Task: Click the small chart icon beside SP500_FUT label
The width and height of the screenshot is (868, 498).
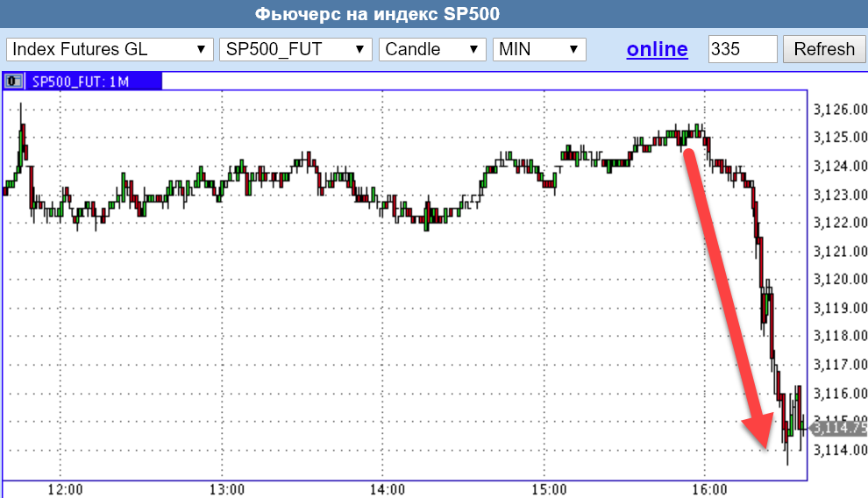Action: pyautogui.click(x=13, y=82)
